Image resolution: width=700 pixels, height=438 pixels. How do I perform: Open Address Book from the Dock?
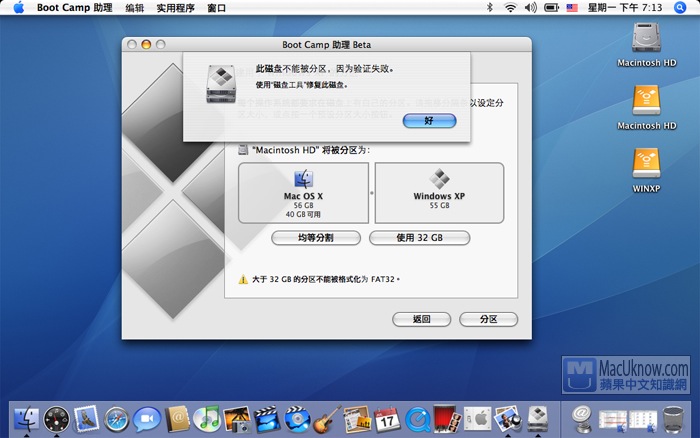click(x=177, y=419)
